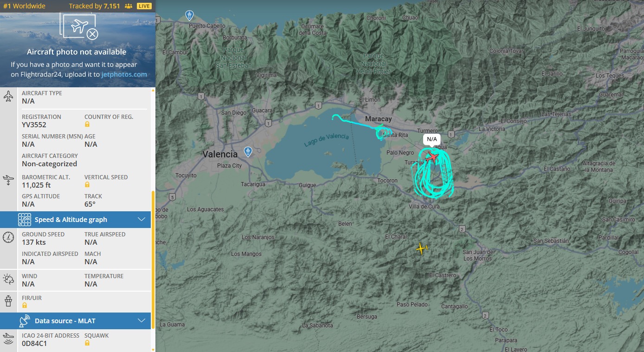Click the graph icon in Speed & Altitude header

25,220
